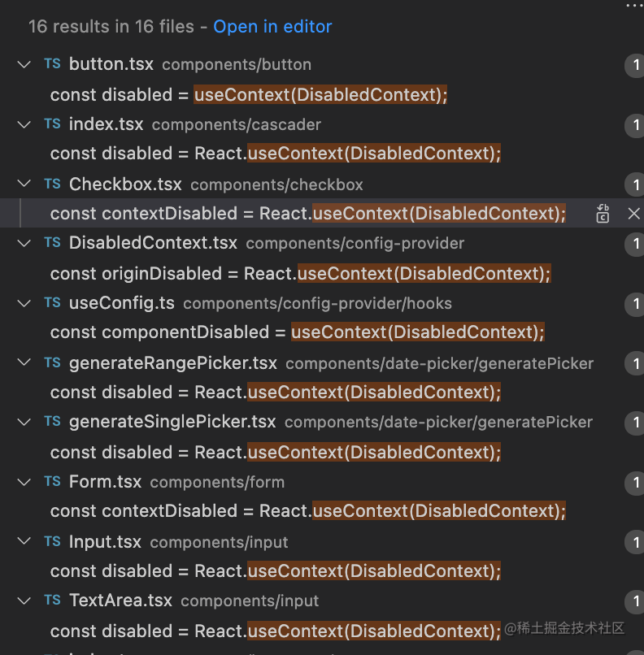Click TS icon beside generateRangePicker.tsx
Screen dimensions: 644x655
tap(52, 362)
